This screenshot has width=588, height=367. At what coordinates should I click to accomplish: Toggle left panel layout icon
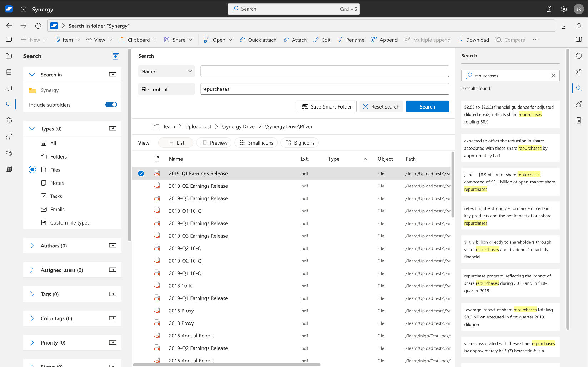point(9,40)
